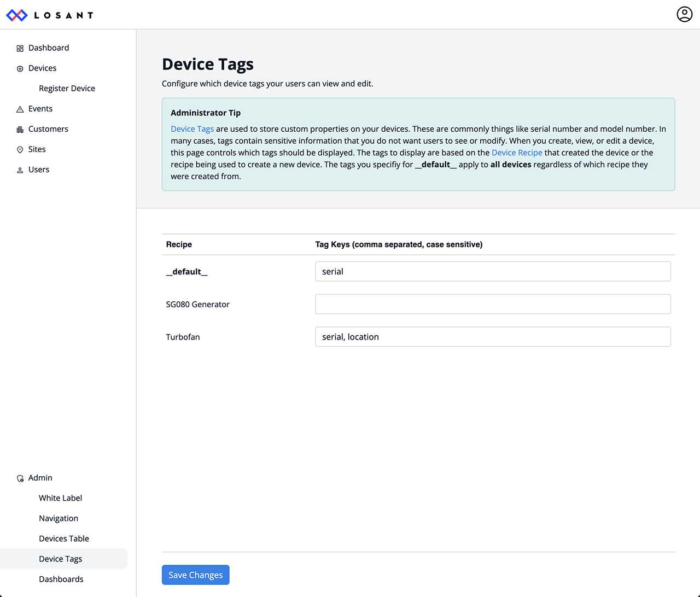This screenshot has height=597, width=700.
Task: Click the Device Tags page heading
Action: pyautogui.click(x=208, y=64)
